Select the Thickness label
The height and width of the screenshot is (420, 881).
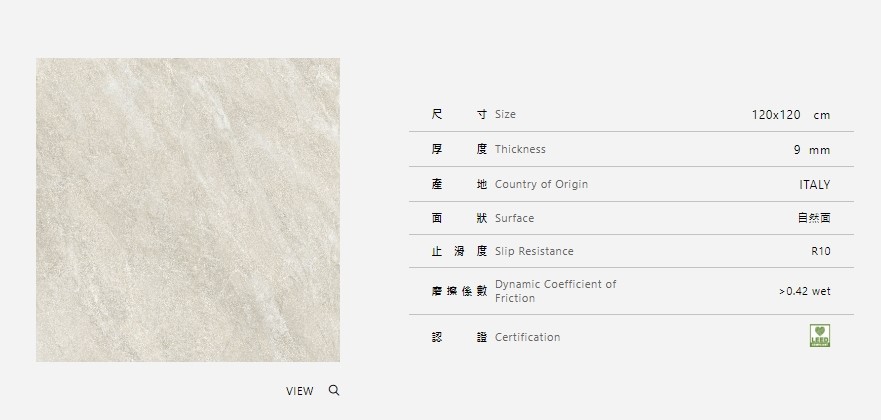point(520,149)
